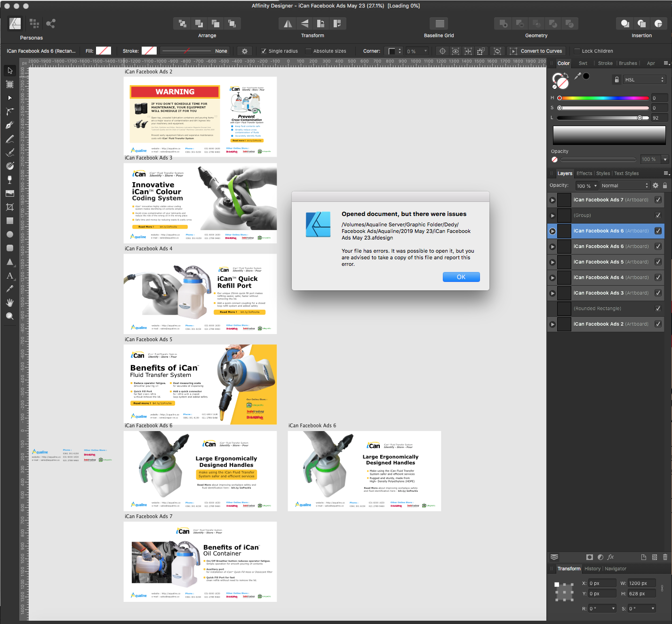Open the Normal blend mode dropdown
This screenshot has height=624, width=672.
(x=624, y=186)
